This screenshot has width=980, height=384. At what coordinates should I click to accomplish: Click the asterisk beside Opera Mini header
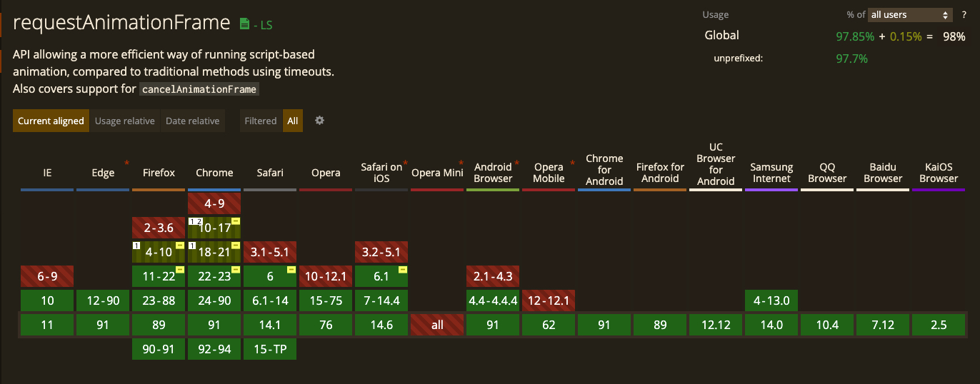461,163
